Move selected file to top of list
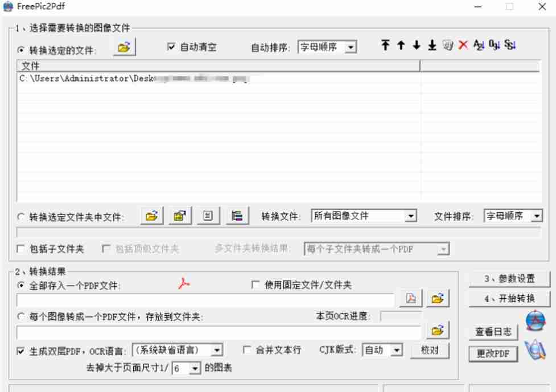 tap(385, 45)
